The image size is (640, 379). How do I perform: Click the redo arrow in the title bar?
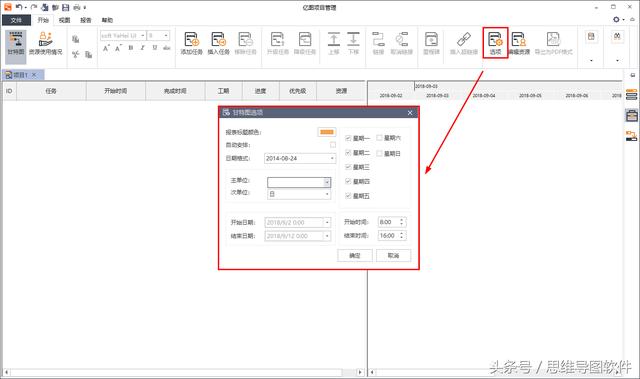coord(34,7)
